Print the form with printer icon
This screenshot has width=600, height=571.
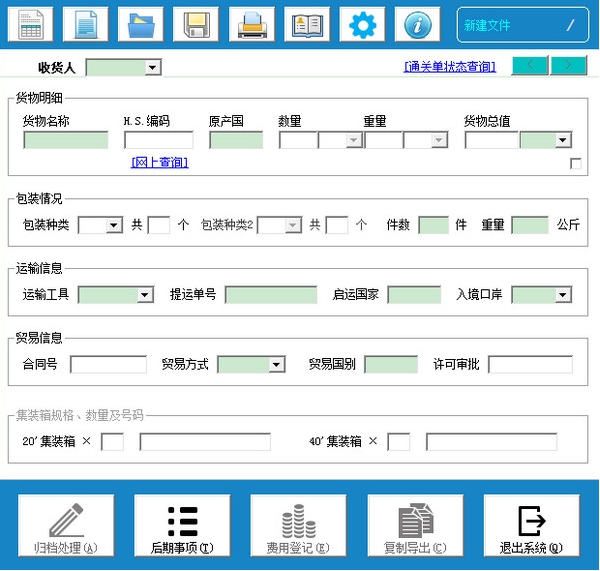[252, 24]
